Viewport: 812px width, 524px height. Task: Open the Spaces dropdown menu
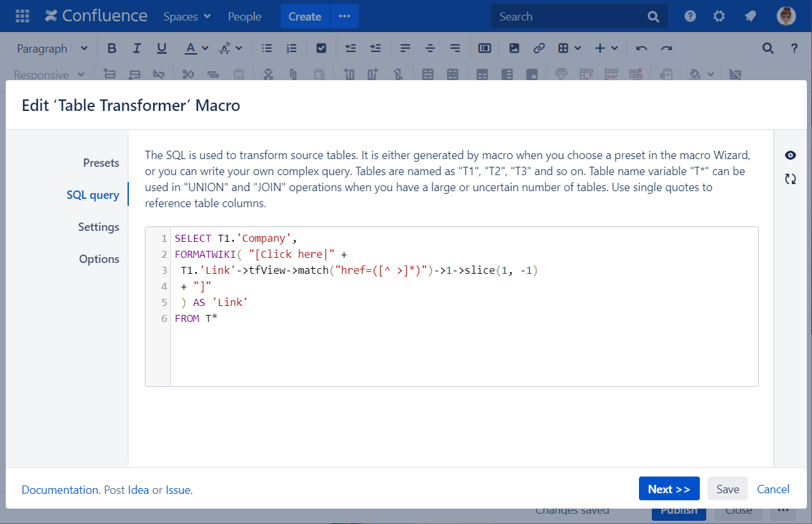click(186, 17)
